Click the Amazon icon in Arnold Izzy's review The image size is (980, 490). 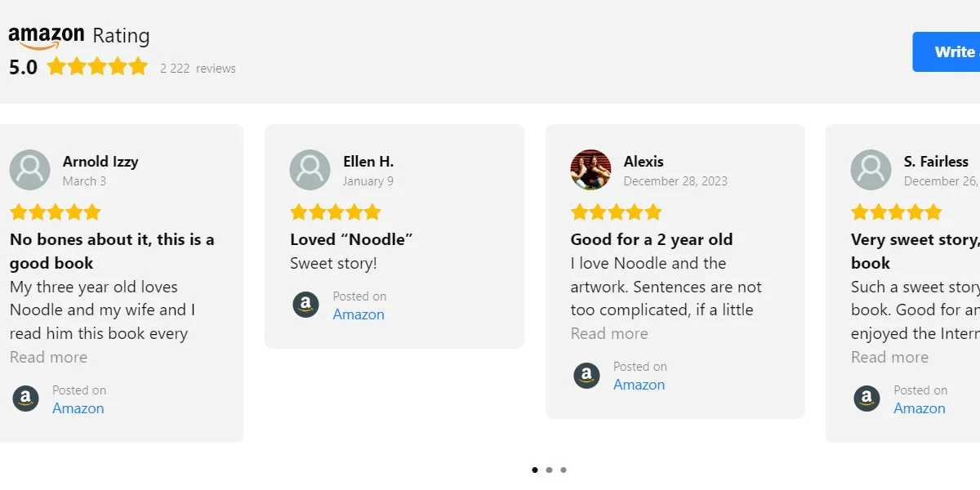tap(26, 399)
